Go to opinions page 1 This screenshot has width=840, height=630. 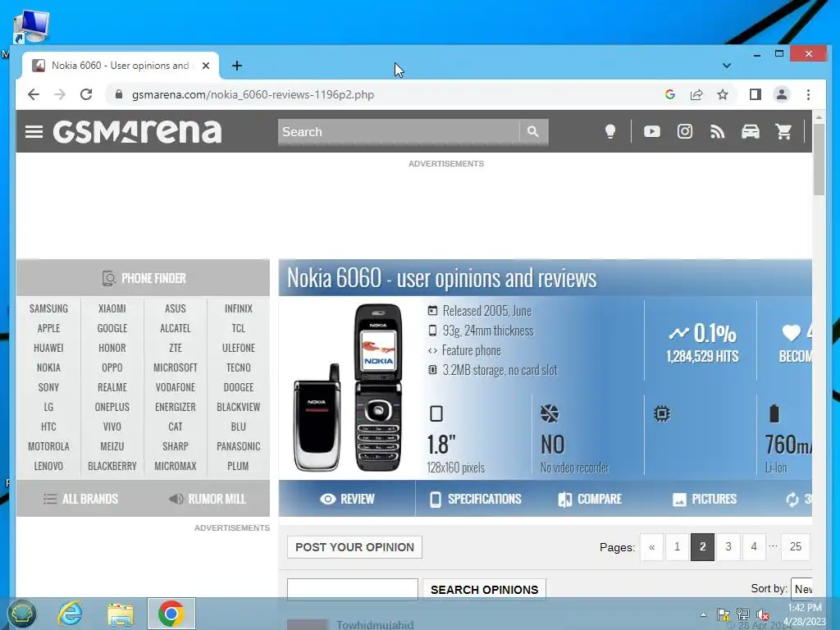tap(677, 547)
